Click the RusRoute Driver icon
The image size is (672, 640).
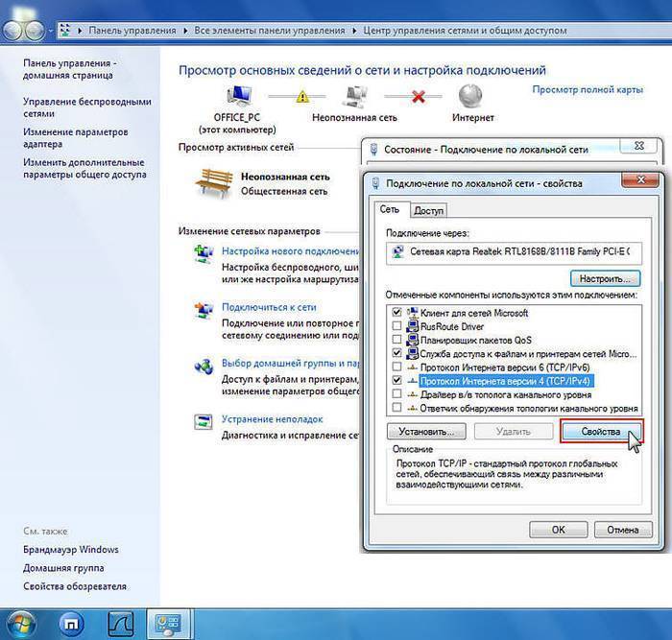tap(412, 326)
